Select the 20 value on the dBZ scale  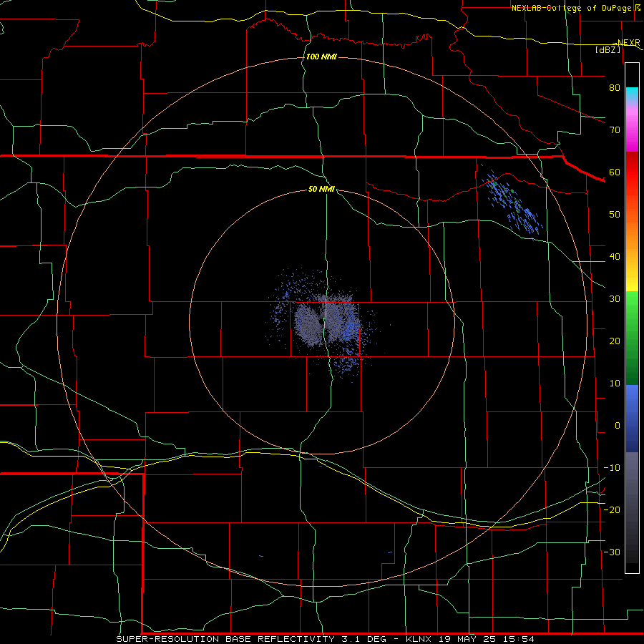pyautogui.click(x=615, y=341)
